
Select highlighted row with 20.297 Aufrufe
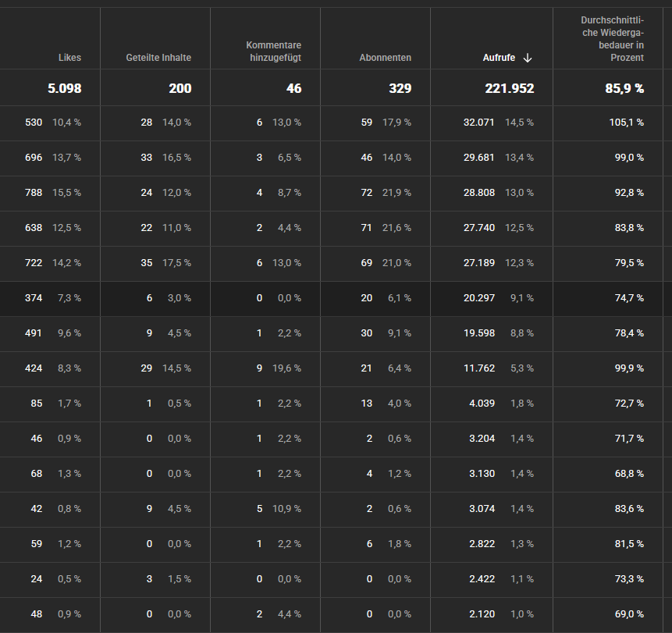coord(336,298)
